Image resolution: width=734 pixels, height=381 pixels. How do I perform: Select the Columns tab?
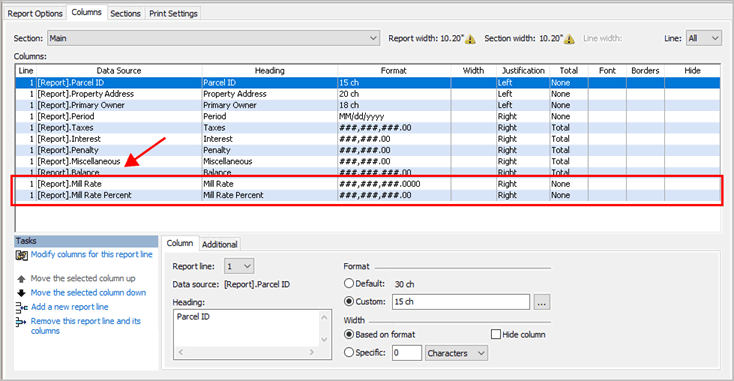[x=87, y=12]
